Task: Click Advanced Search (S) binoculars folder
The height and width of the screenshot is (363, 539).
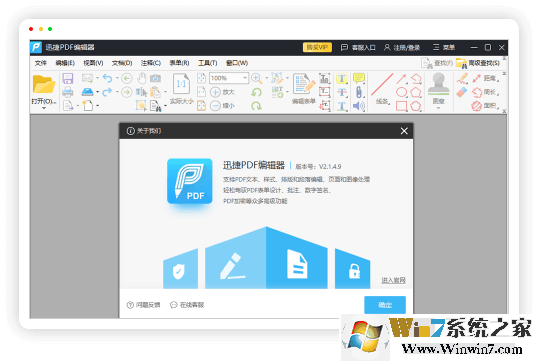Action: click(478, 63)
